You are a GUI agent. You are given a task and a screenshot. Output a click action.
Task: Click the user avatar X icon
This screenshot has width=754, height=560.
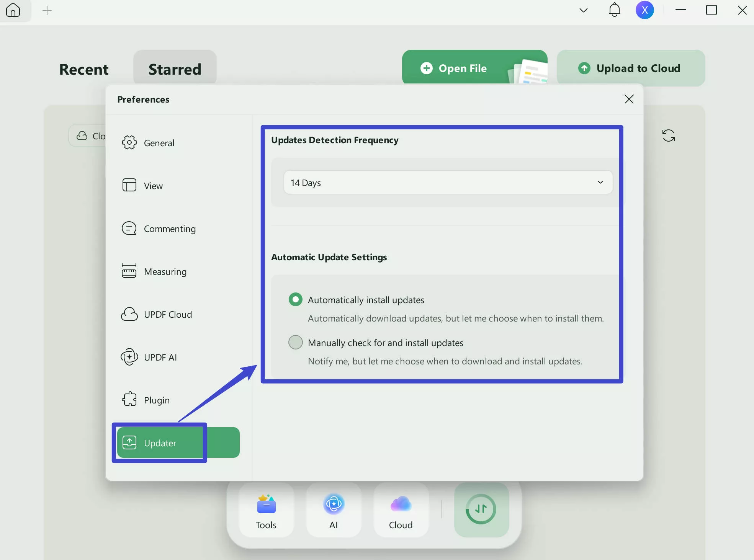pos(644,10)
